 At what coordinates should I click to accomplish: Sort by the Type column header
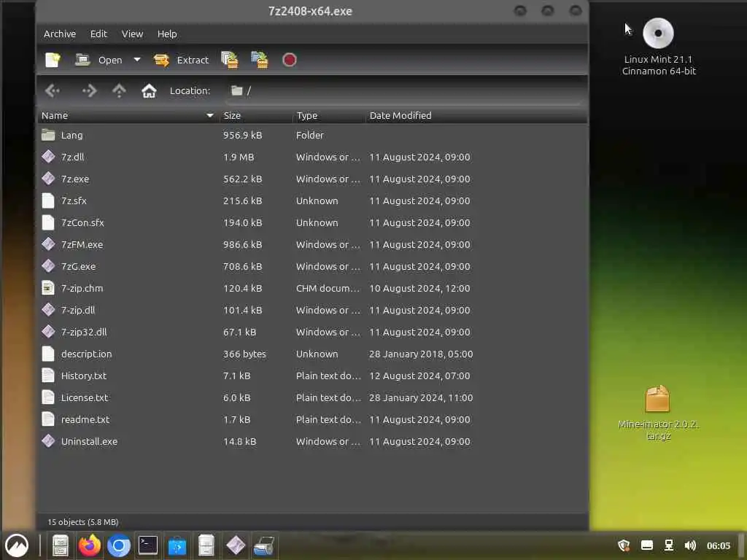tap(329, 116)
